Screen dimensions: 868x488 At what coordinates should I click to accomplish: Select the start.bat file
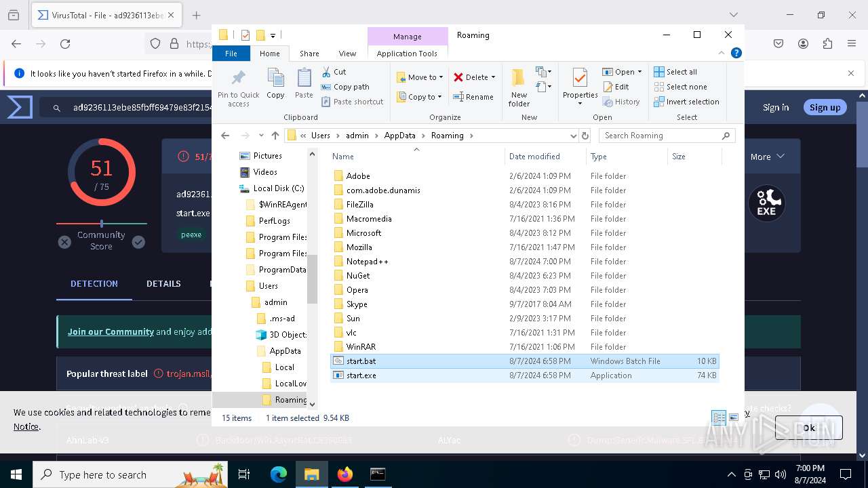(524, 361)
